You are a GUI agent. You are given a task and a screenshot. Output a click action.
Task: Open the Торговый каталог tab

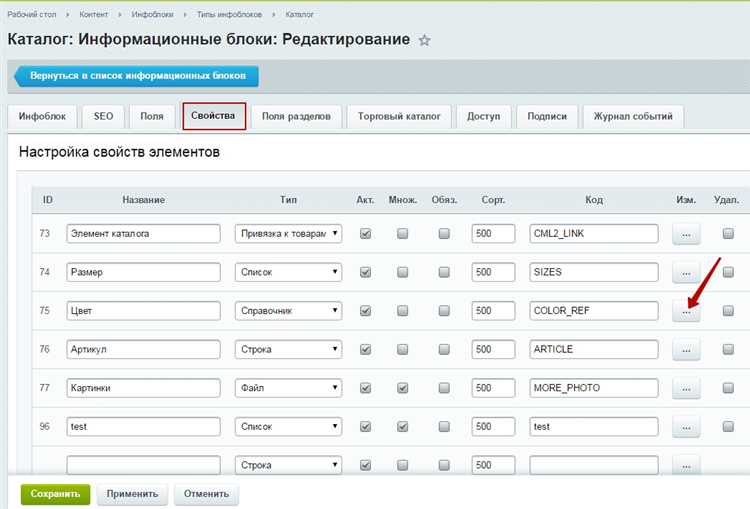(399, 117)
